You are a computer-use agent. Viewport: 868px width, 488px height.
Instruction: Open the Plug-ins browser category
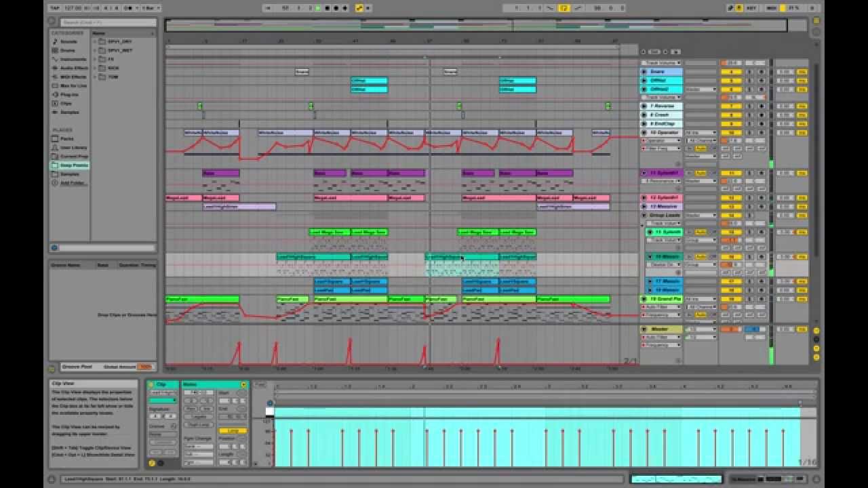click(69, 94)
